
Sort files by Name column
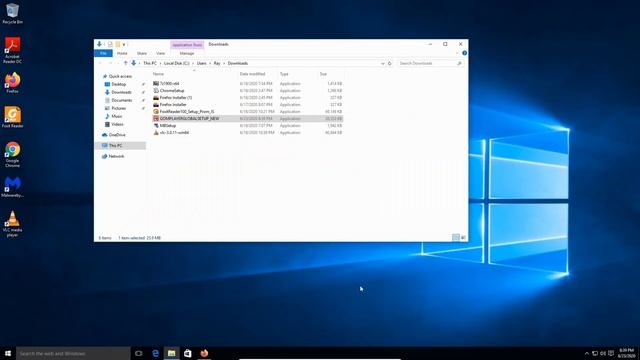click(158, 74)
